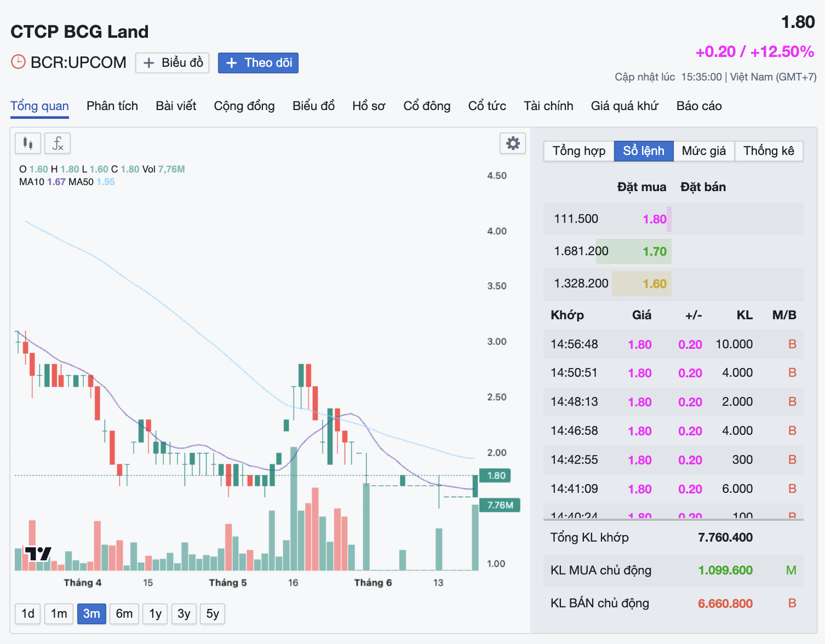Switch to Thống kê panel tab

click(x=769, y=151)
